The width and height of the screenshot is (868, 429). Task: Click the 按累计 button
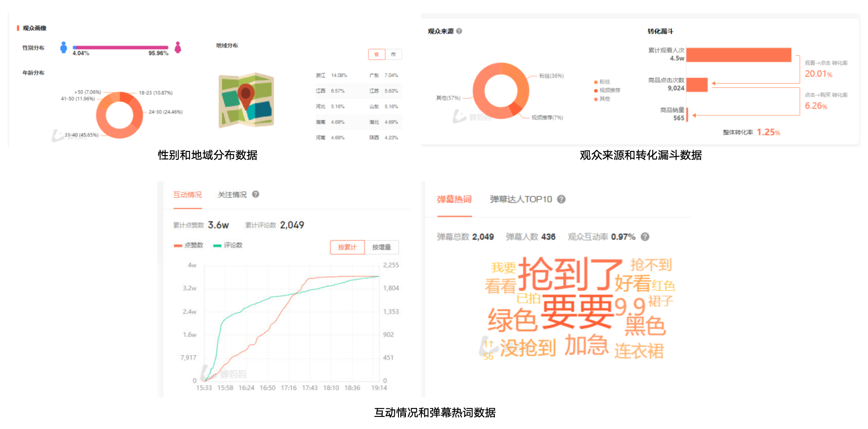[x=347, y=247]
